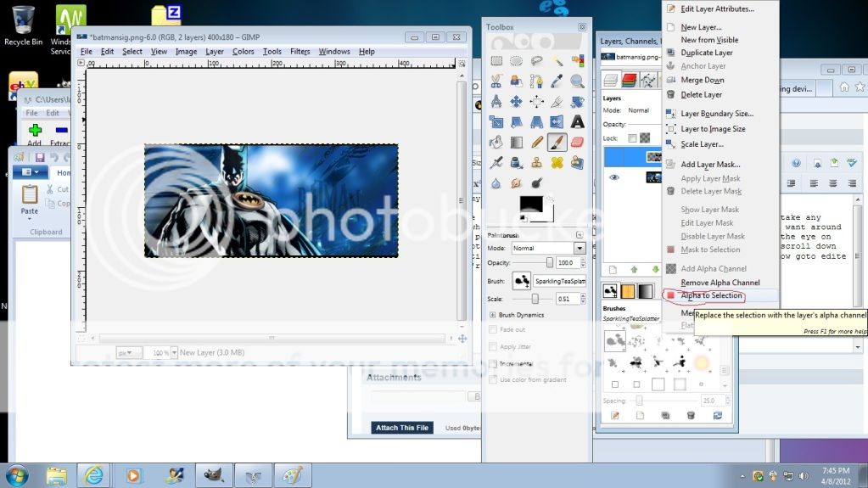Select the Select by Color tool

577,61
